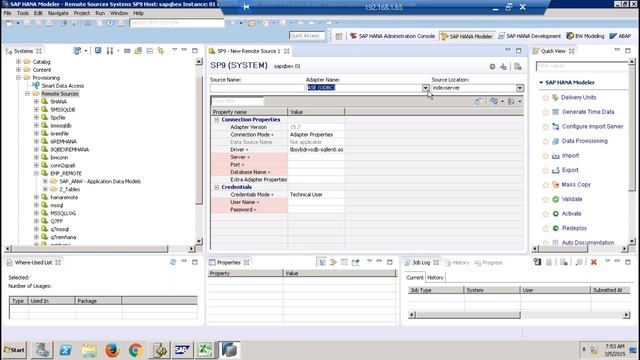Viewport: 640px width, 360px height.
Task: Click the Windows Start button
Action: 14,350
